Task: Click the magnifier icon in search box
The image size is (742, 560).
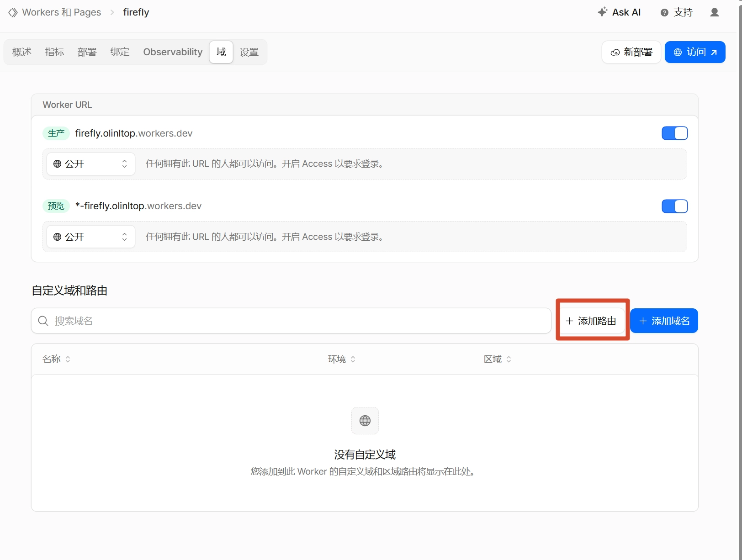Action: point(43,321)
